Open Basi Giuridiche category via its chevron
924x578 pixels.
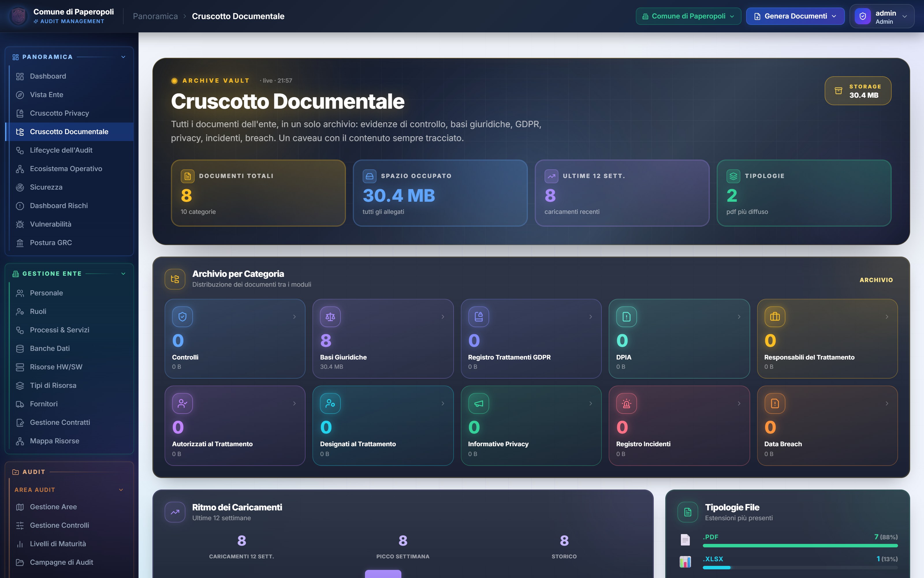(x=443, y=316)
